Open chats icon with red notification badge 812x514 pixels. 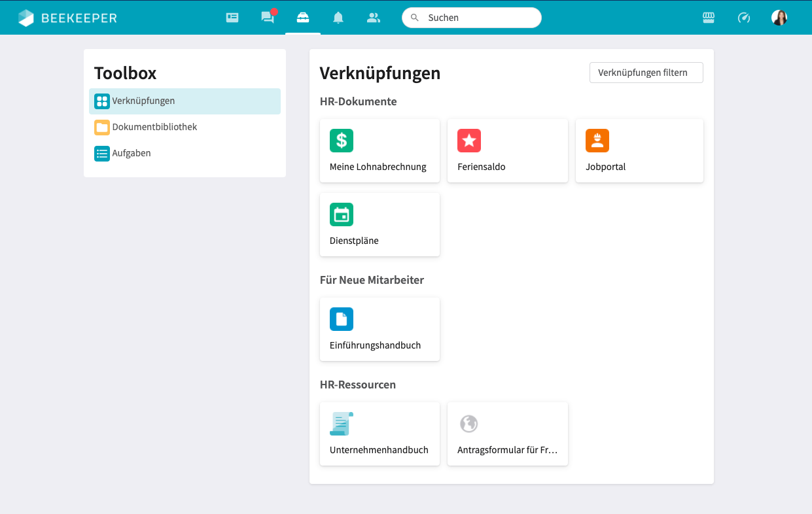268,18
